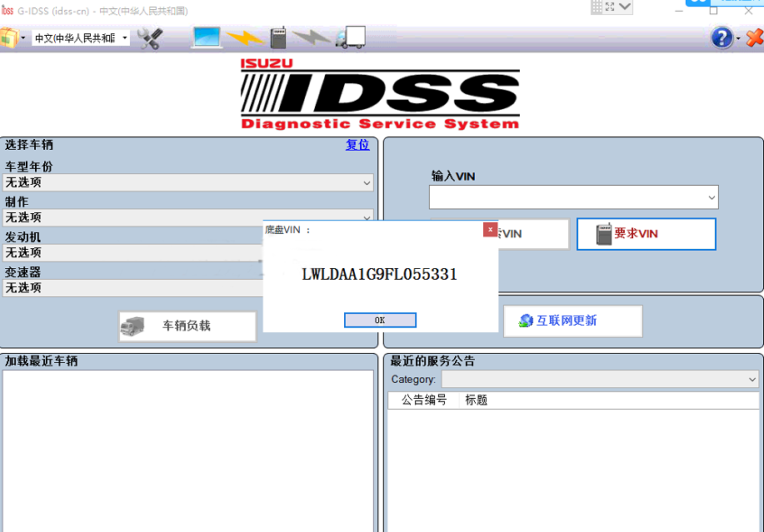Click the yellow lightning bolt toolbar icon
The image size is (764, 532).
point(245,38)
